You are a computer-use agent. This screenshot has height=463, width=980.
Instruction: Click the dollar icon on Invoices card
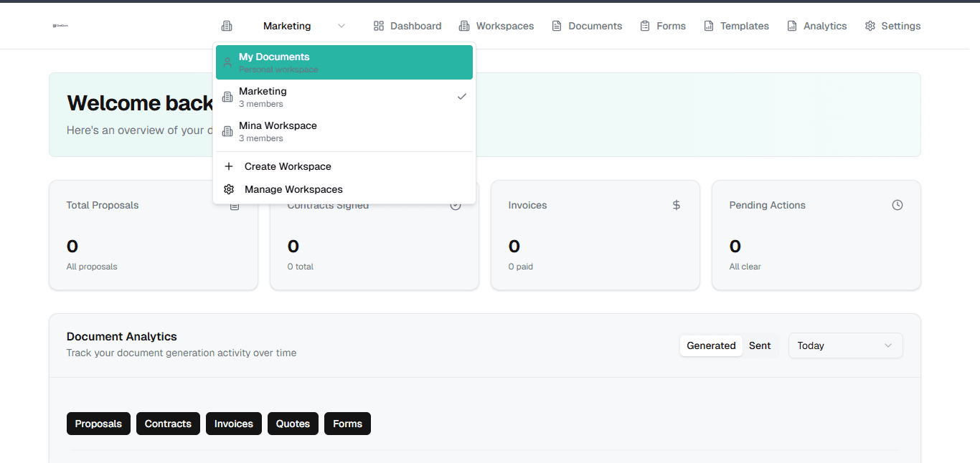click(x=676, y=204)
